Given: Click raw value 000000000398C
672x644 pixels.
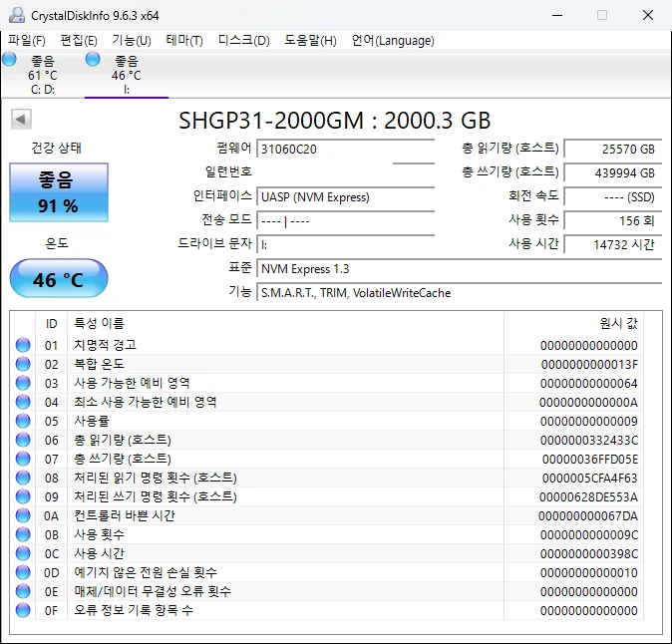Looking at the screenshot, I should [x=589, y=554].
